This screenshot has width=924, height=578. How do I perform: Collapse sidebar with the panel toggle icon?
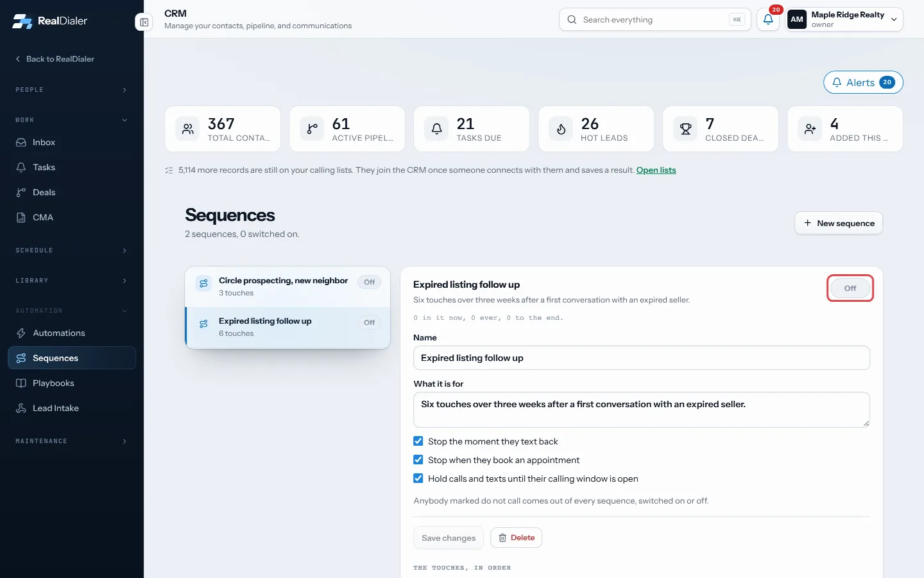(144, 22)
